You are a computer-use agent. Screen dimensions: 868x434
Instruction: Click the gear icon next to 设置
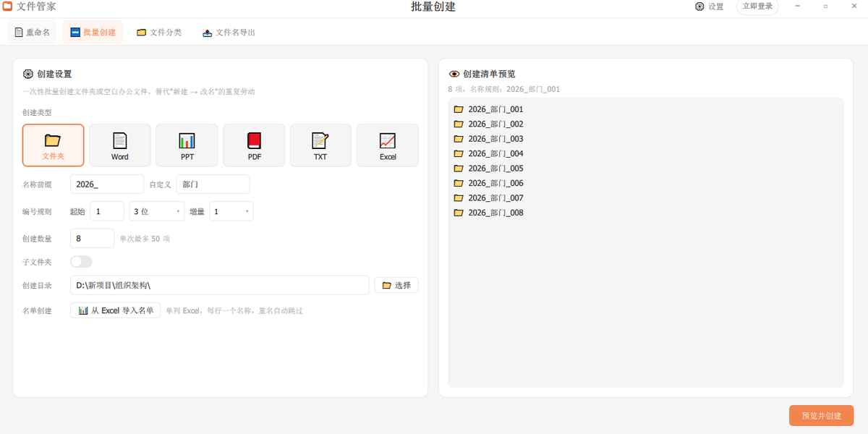[699, 7]
